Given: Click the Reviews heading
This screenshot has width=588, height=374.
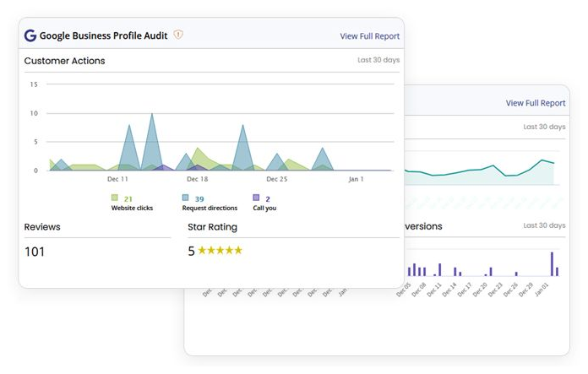Looking at the screenshot, I should (42, 227).
